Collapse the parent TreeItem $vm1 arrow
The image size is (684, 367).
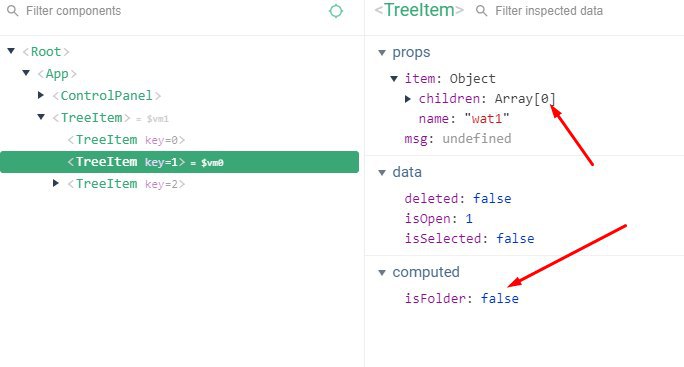point(41,117)
